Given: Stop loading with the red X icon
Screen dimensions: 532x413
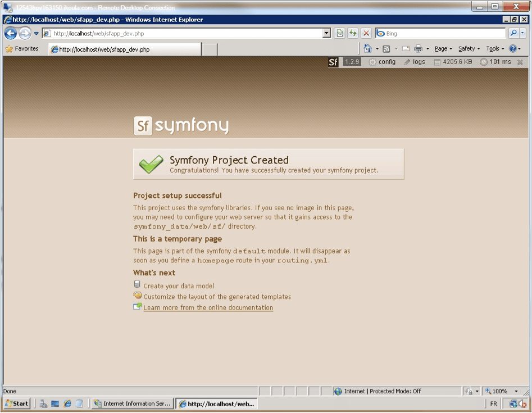Looking at the screenshot, I should [366, 33].
